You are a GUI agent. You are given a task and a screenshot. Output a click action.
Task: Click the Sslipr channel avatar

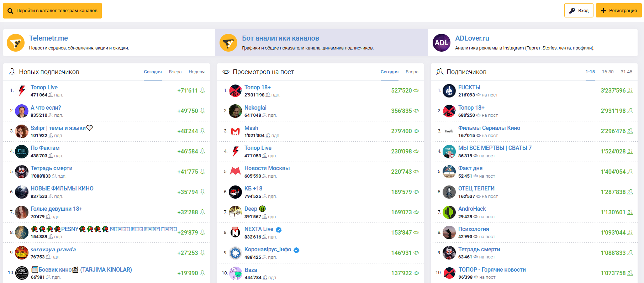pos(22,131)
